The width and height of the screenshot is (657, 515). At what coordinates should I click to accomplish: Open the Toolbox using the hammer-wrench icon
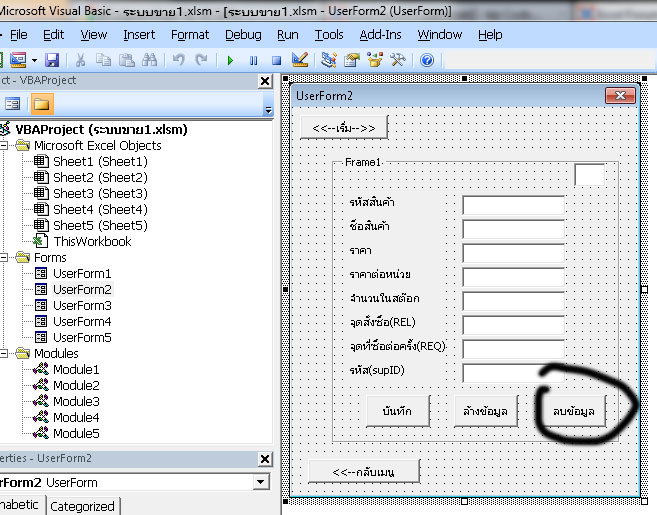click(x=395, y=60)
